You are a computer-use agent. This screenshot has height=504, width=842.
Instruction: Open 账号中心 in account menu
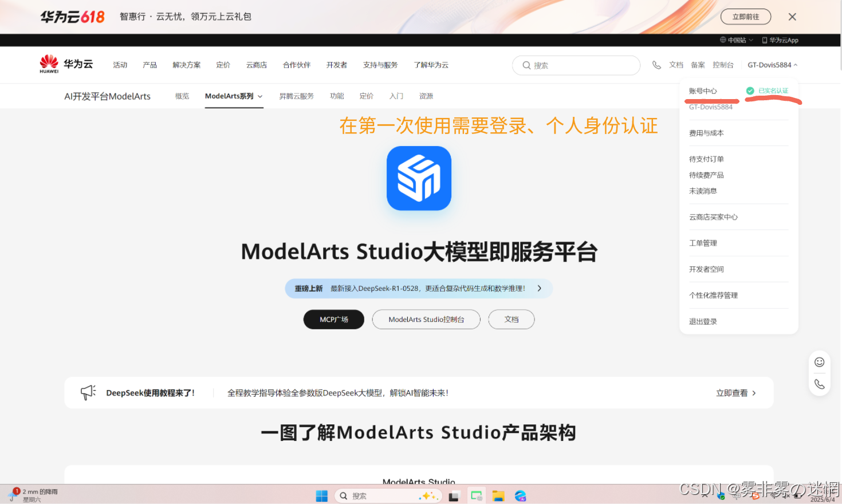703,91
